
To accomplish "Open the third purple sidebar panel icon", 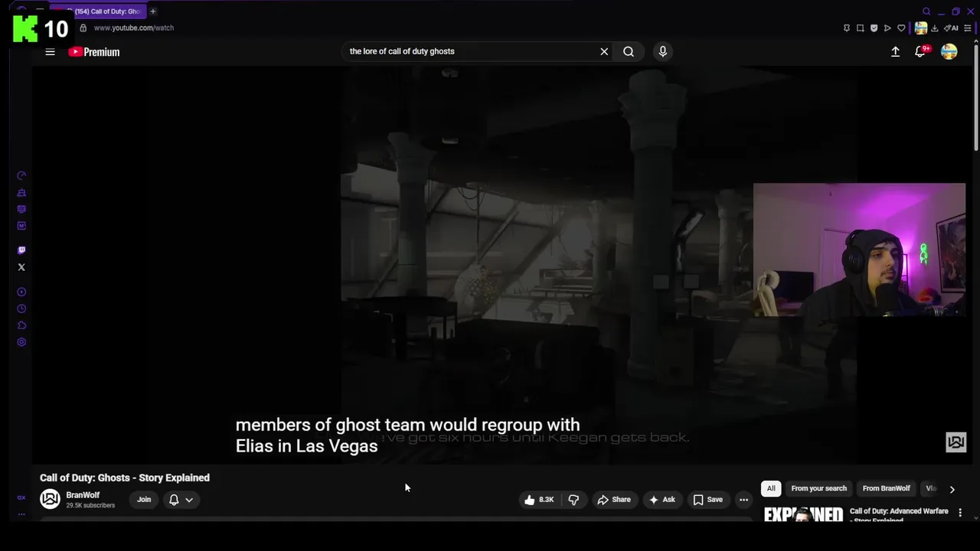I will tap(21, 209).
